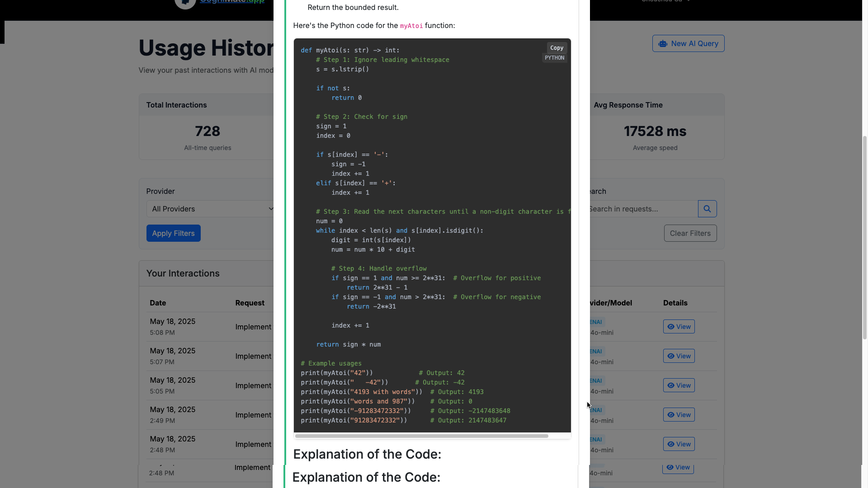This screenshot has width=868, height=488.
Task: Click the eye icon in the 5:07 PM row
Action: click(x=670, y=356)
